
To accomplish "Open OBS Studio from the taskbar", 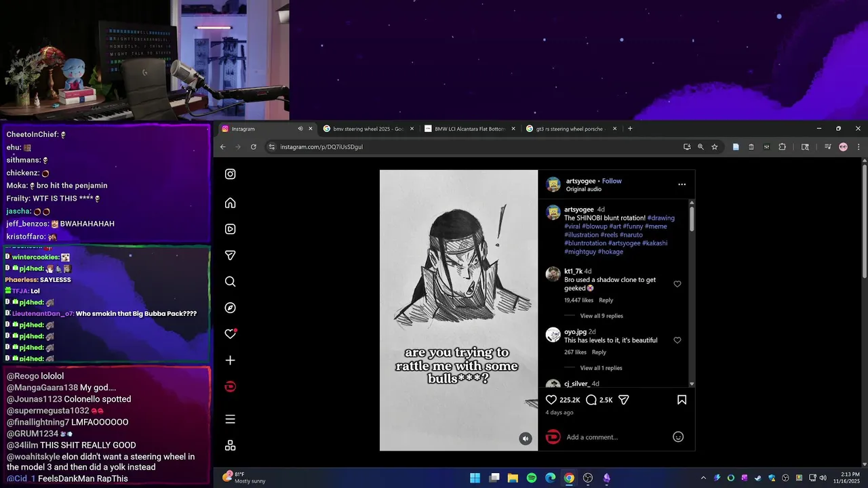I will 588,478.
